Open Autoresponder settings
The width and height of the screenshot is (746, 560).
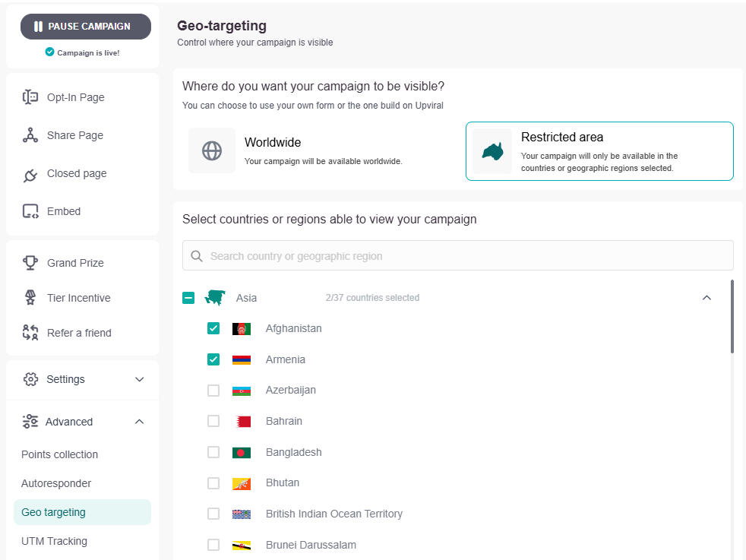[x=56, y=483]
